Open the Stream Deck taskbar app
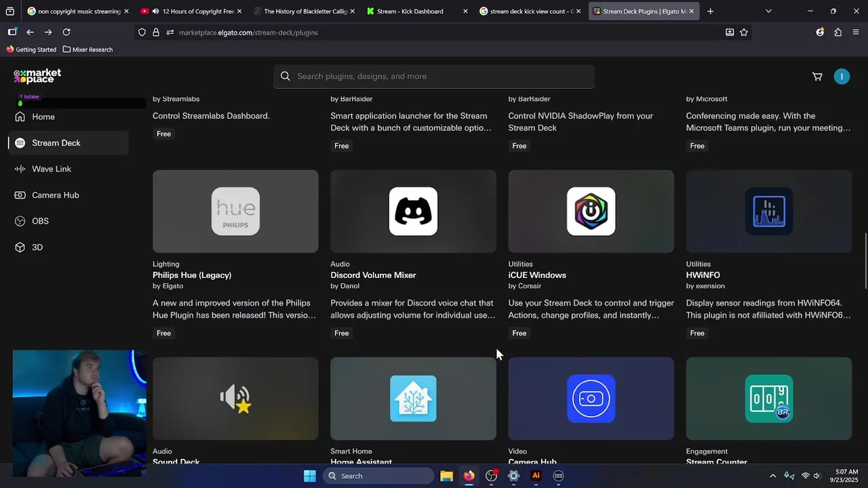 click(x=559, y=476)
